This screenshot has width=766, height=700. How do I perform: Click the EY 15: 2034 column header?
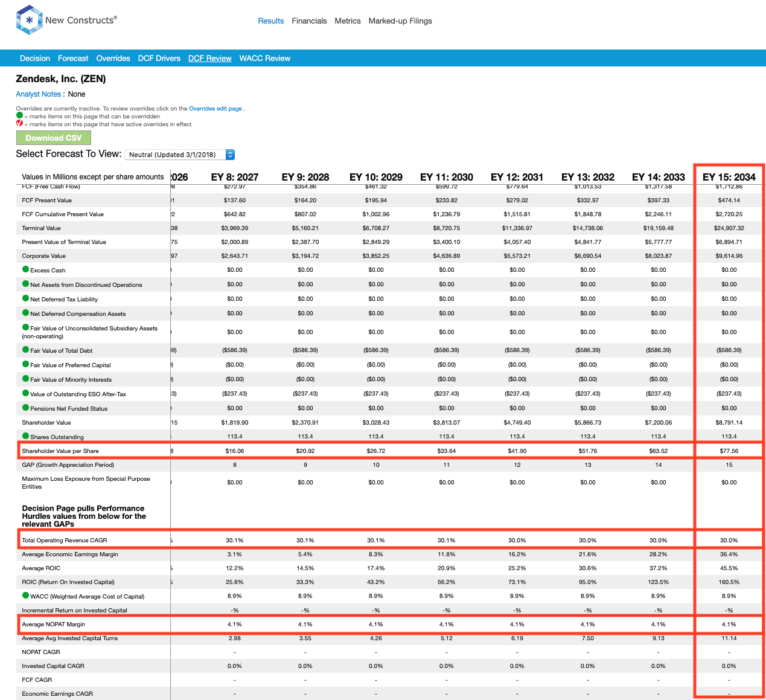coord(729,177)
